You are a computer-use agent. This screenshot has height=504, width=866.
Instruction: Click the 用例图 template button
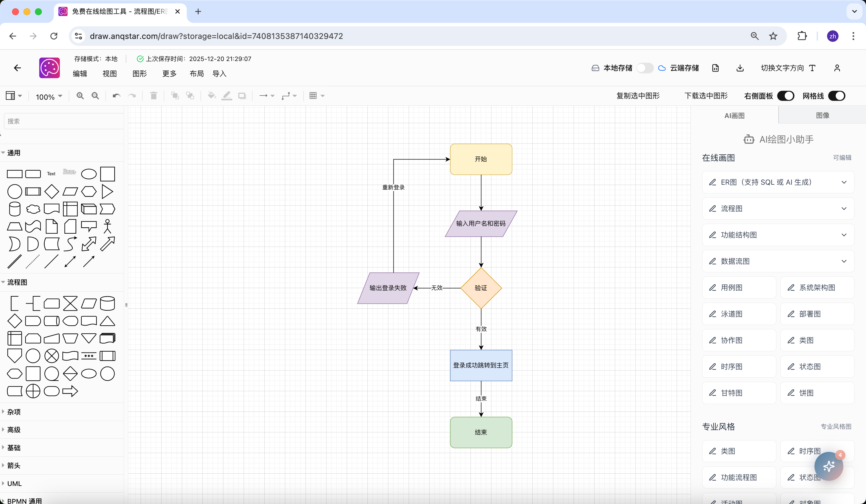[x=739, y=288]
